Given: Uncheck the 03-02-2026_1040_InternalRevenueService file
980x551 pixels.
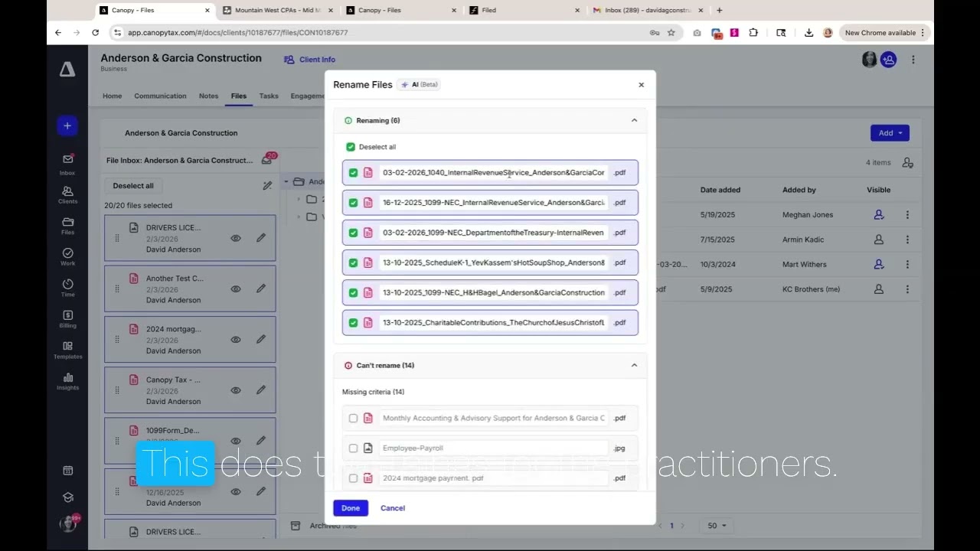Looking at the screenshot, I should tap(353, 173).
